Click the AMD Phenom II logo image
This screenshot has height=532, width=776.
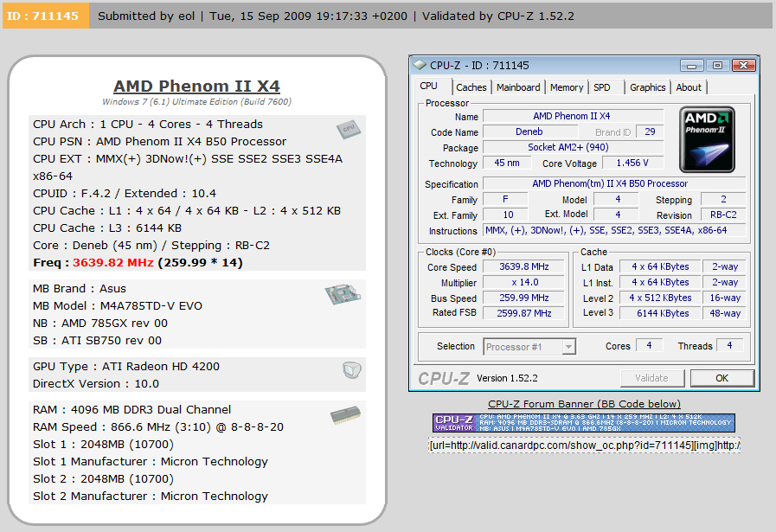click(x=707, y=139)
